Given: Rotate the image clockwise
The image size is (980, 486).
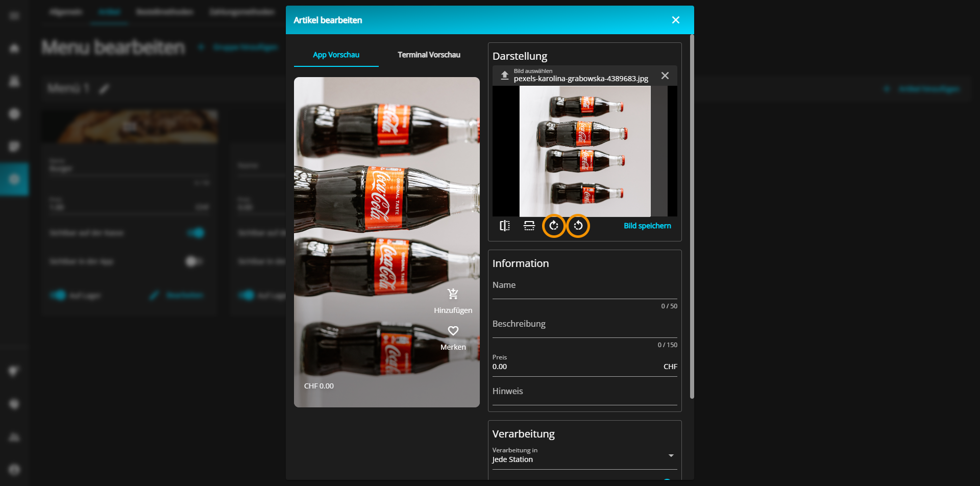Looking at the screenshot, I should click(554, 226).
